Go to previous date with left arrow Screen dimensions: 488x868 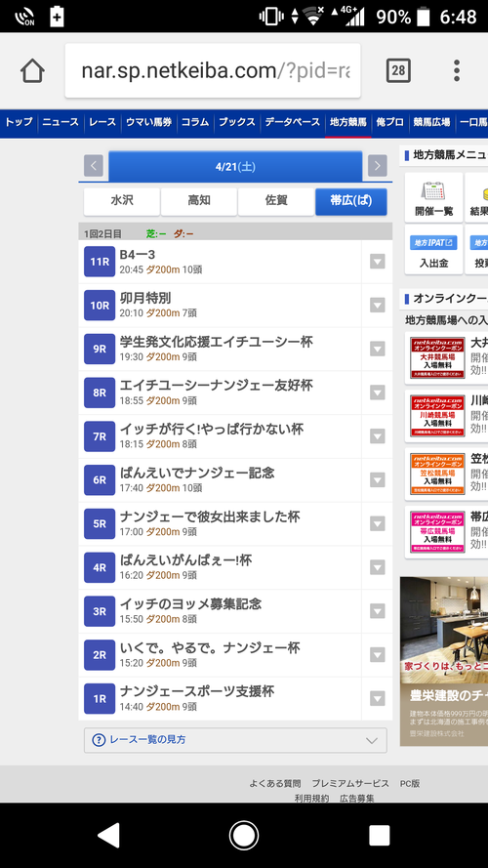point(94,166)
